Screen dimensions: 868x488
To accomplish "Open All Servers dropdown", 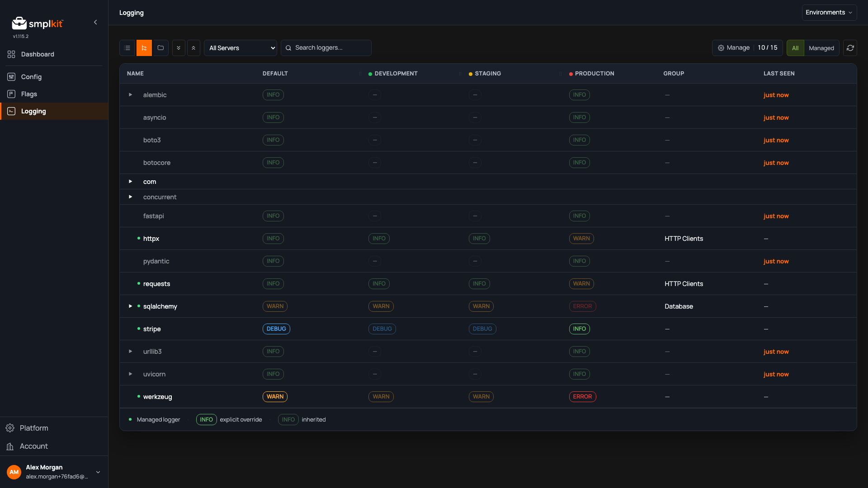I will [241, 48].
